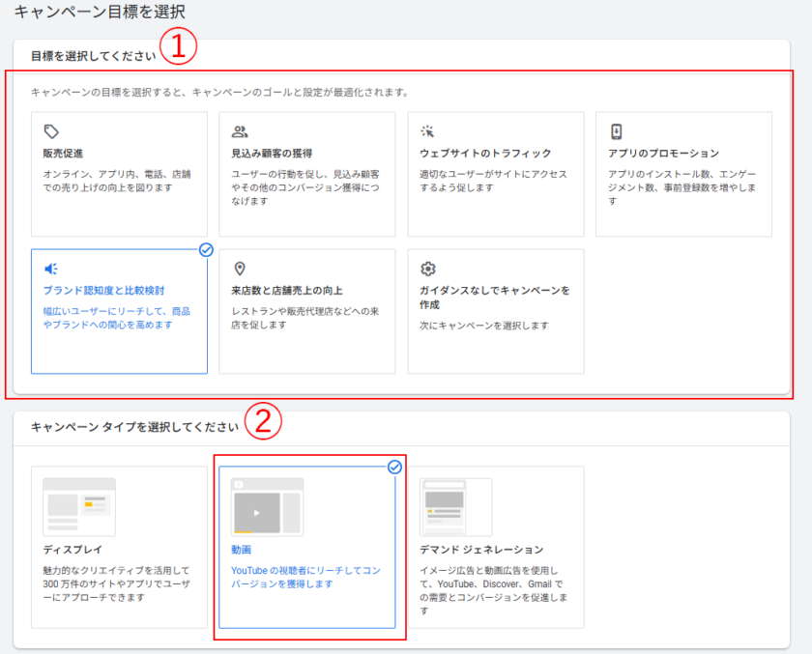The image size is (812, 654).
Task: Select the ディスプレイ campaign type label
Action: (x=67, y=550)
